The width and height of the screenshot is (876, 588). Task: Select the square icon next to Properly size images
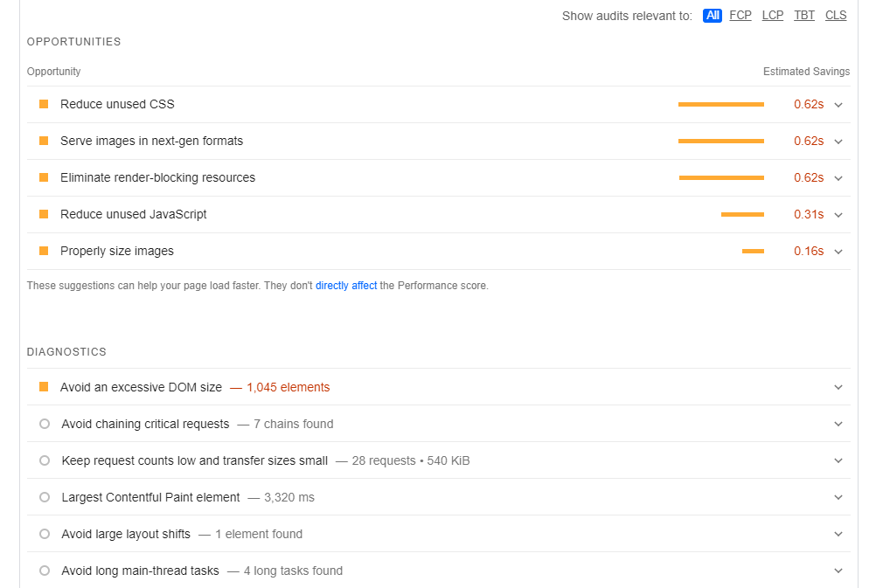(43, 251)
